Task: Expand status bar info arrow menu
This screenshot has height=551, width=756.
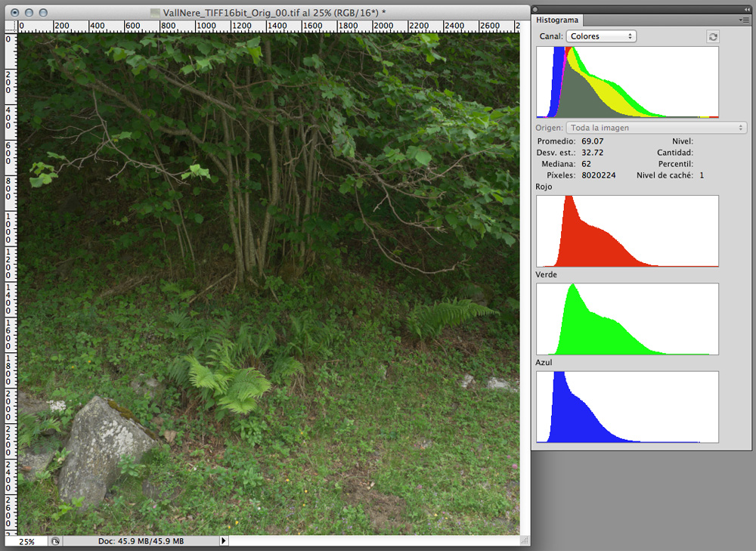Action: [x=223, y=541]
